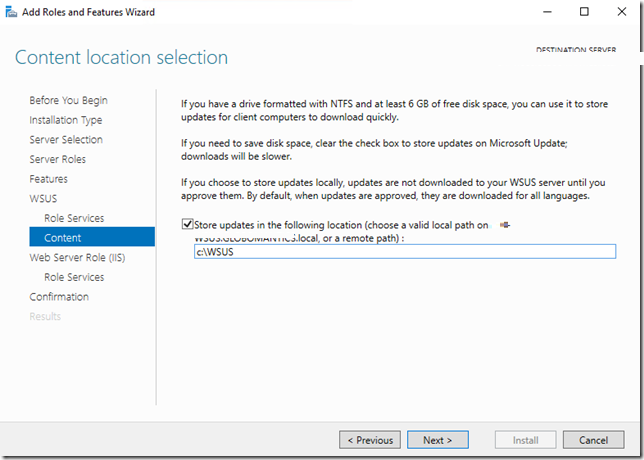Screen dimensions: 644x460
Task: Go to the Web Server Role (IIS) step
Action: point(76,257)
